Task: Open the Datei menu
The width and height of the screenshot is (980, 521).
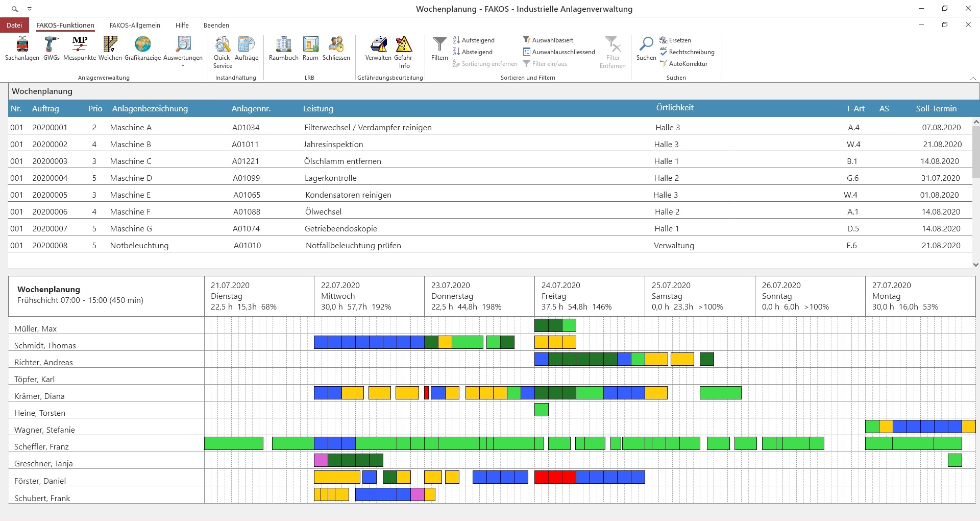Action: coord(14,25)
